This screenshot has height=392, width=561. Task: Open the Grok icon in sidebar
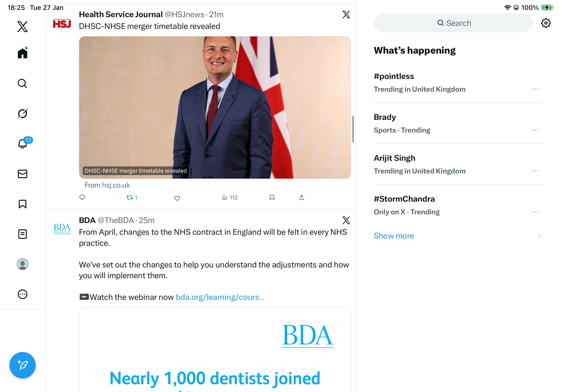point(23,114)
